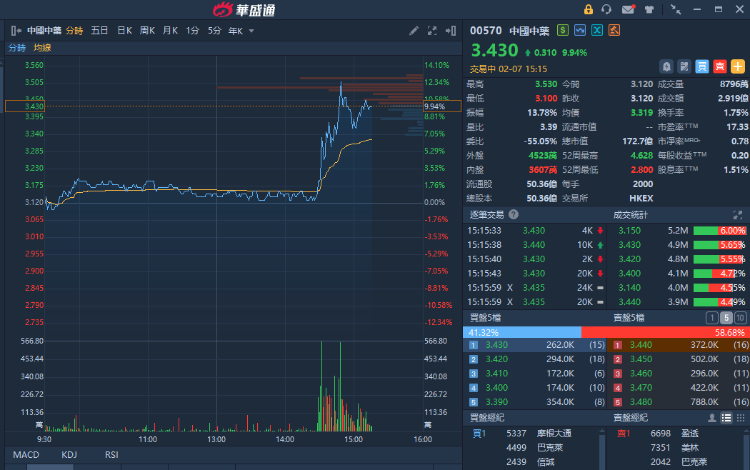Click the 成交統計 header
The width and height of the screenshot is (750, 470).
tap(630, 215)
